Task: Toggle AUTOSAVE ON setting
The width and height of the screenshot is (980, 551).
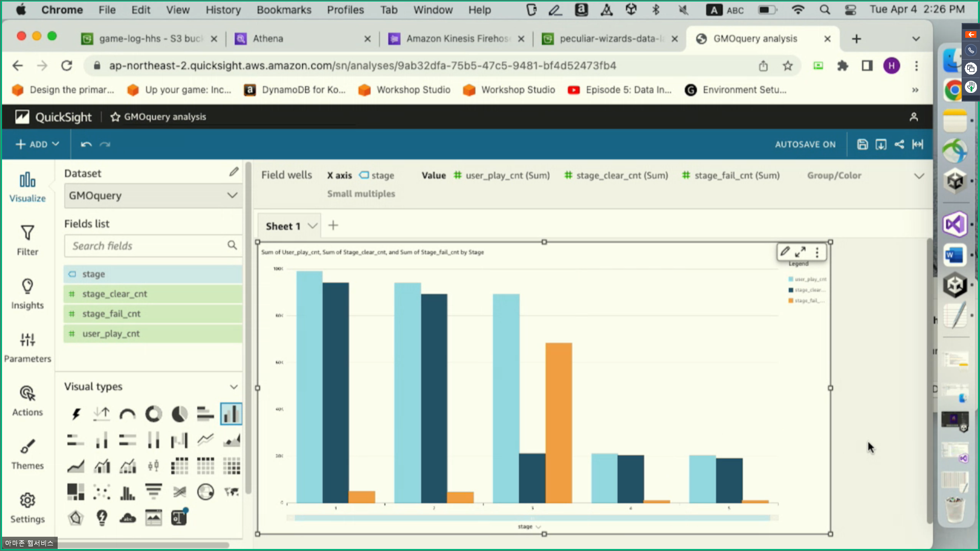Action: pyautogui.click(x=805, y=144)
